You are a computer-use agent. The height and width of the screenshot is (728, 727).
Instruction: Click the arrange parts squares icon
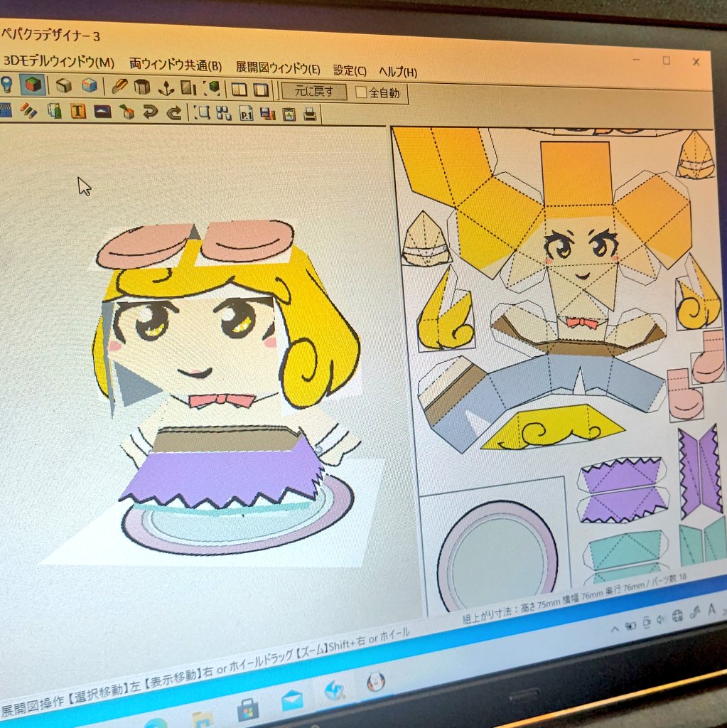(223, 113)
